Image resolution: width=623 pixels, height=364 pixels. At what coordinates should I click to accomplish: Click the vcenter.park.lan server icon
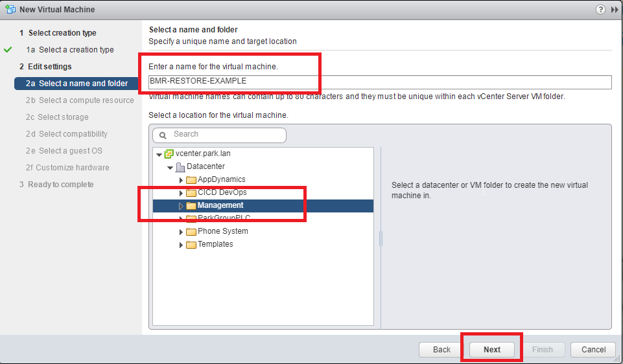point(169,154)
